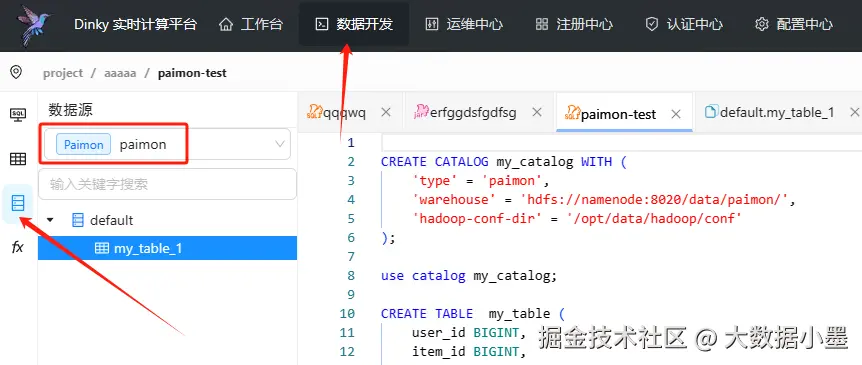Go to 注册中心
Image resolution: width=862 pixels, height=365 pixels.
coord(574,24)
